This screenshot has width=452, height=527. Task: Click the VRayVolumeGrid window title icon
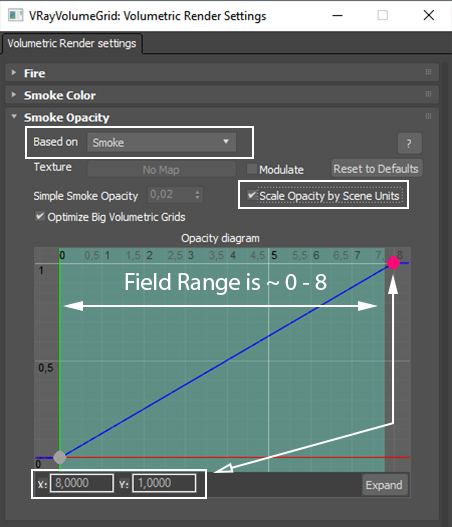coord(15,15)
